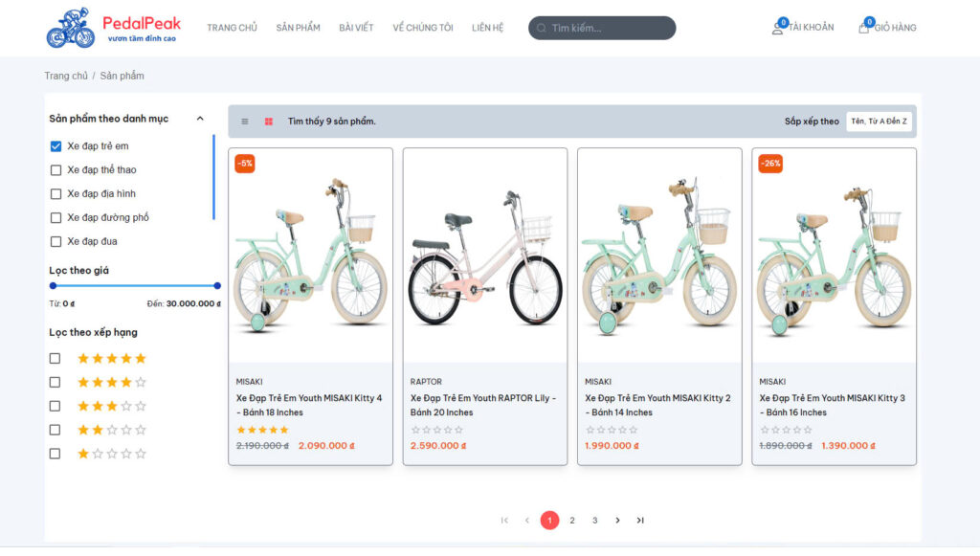Click the -5% discount badge

[x=244, y=164]
